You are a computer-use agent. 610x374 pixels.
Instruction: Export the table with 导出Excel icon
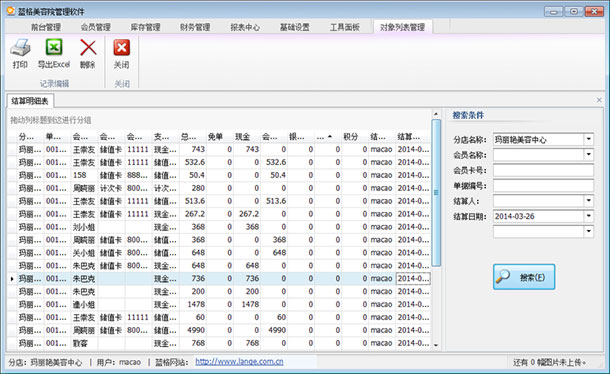point(54,47)
